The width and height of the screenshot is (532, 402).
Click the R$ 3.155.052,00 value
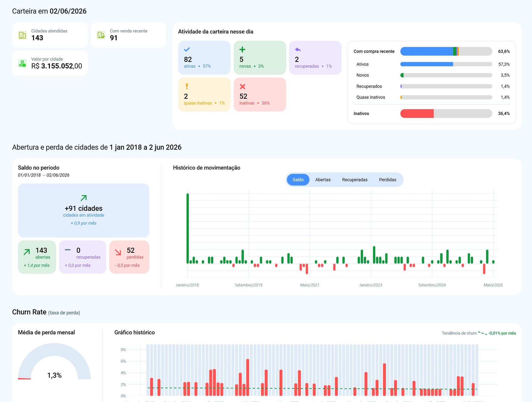coord(57,66)
